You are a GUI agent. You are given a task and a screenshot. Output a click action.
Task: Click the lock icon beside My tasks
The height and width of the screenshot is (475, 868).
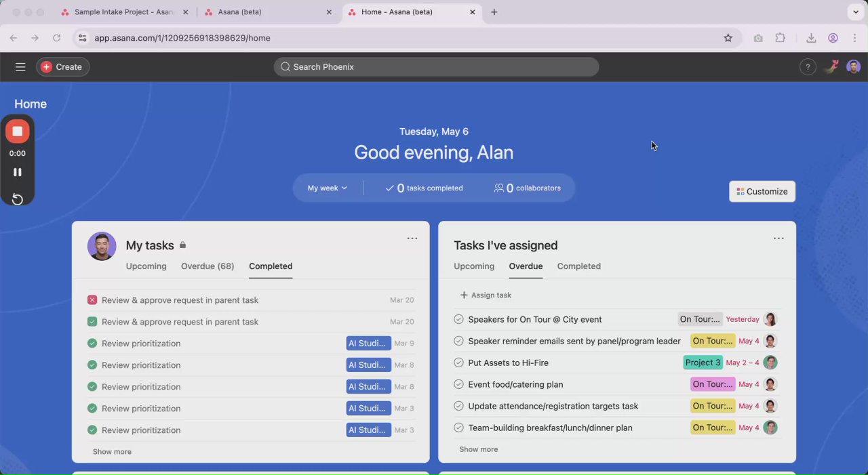click(x=182, y=245)
